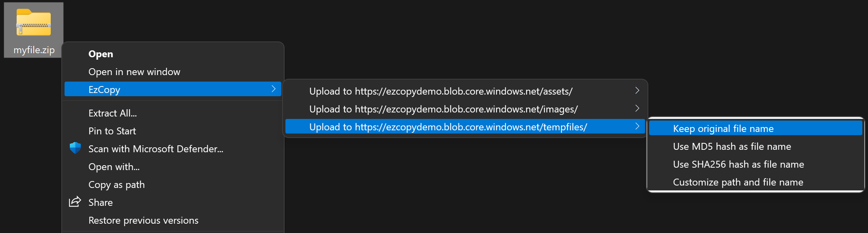
Task: Scan with Microsoft Defender option
Action: click(155, 149)
